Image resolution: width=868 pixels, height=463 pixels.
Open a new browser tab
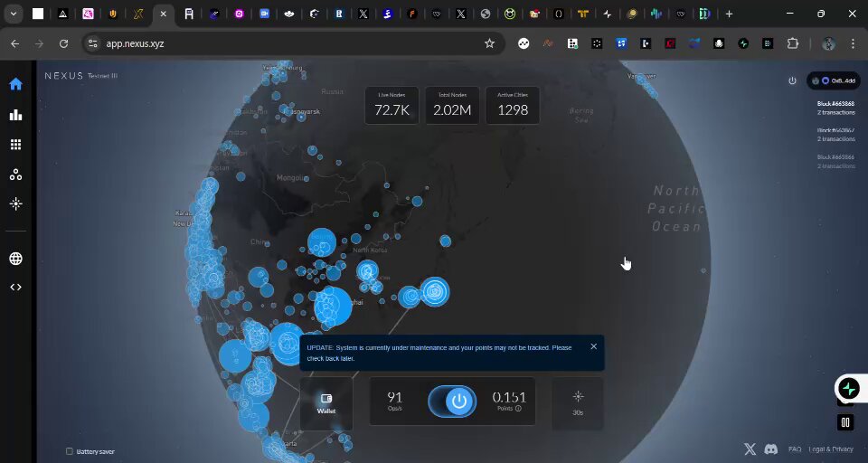[x=729, y=14]
